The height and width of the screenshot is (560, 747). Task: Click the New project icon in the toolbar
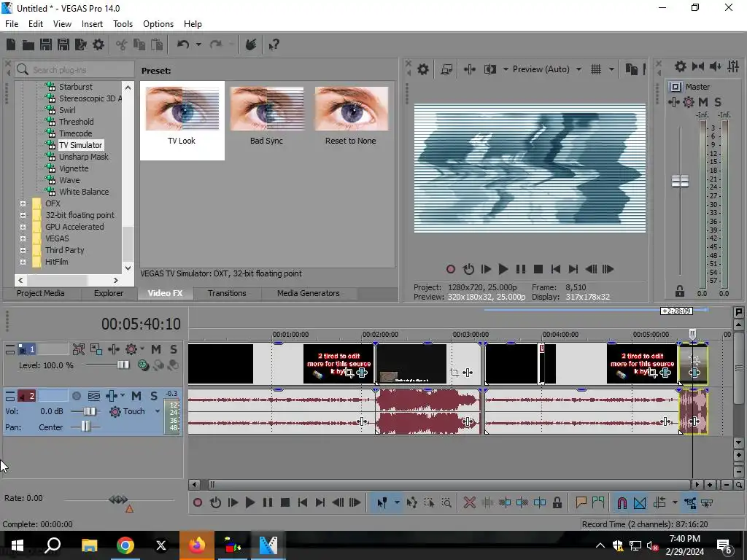(10, 44)
